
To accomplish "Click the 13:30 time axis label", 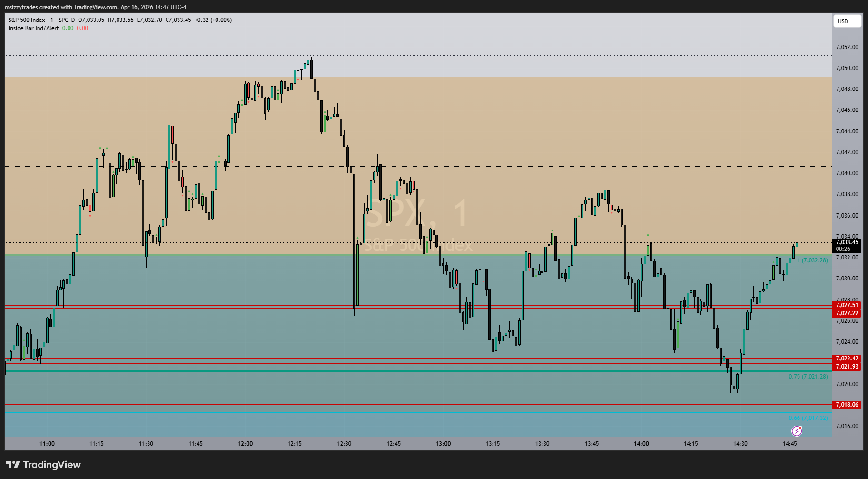I will (x=542, y=444).
